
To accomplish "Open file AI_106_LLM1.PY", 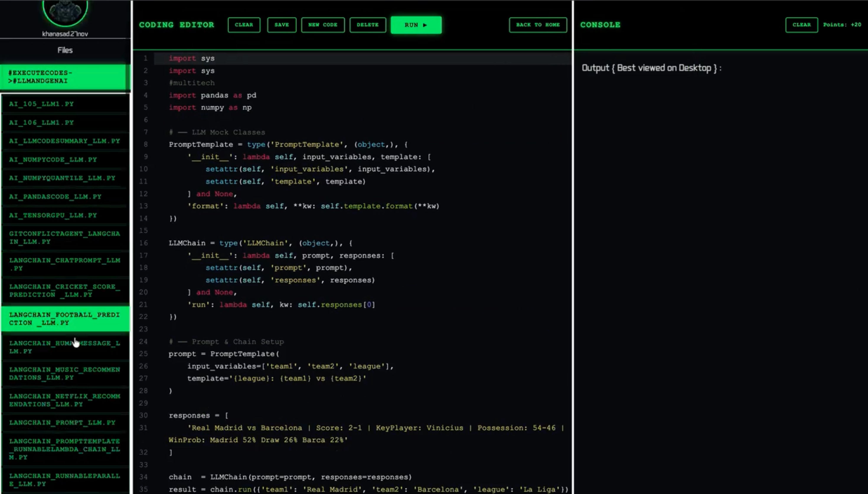I will pos(65,123).
